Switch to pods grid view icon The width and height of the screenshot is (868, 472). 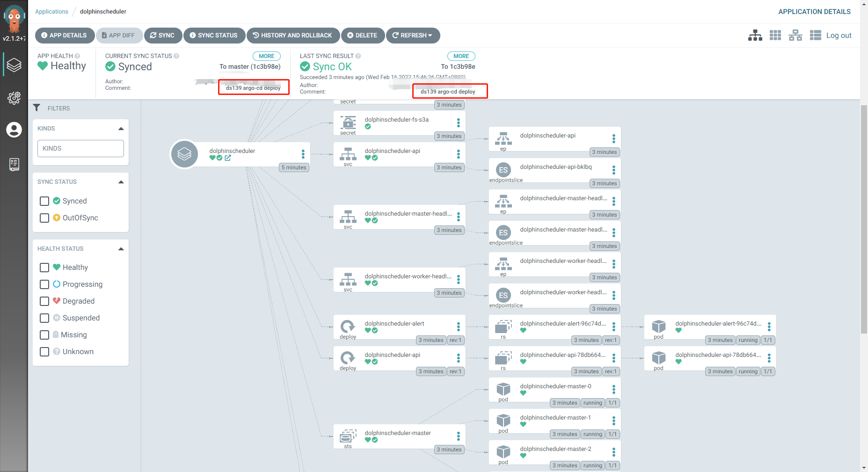point(775,36)
